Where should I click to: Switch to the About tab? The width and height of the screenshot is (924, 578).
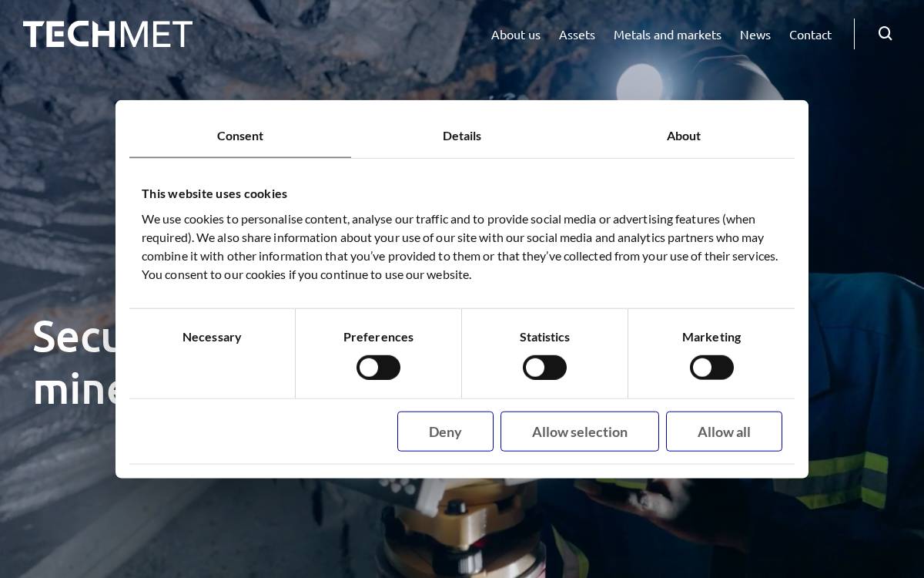684,136
